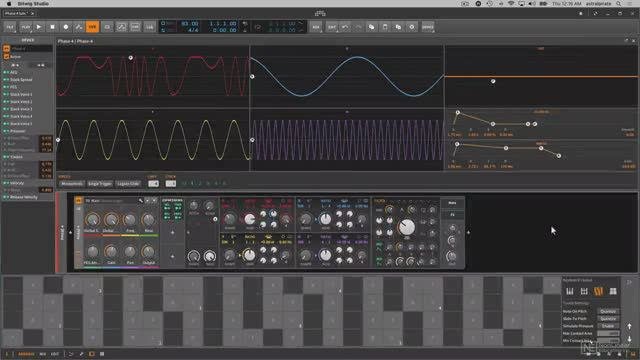Viewport: 640px width, 360px height.
Task: Click the 4/4 time signature field
Action: [193, 30]
